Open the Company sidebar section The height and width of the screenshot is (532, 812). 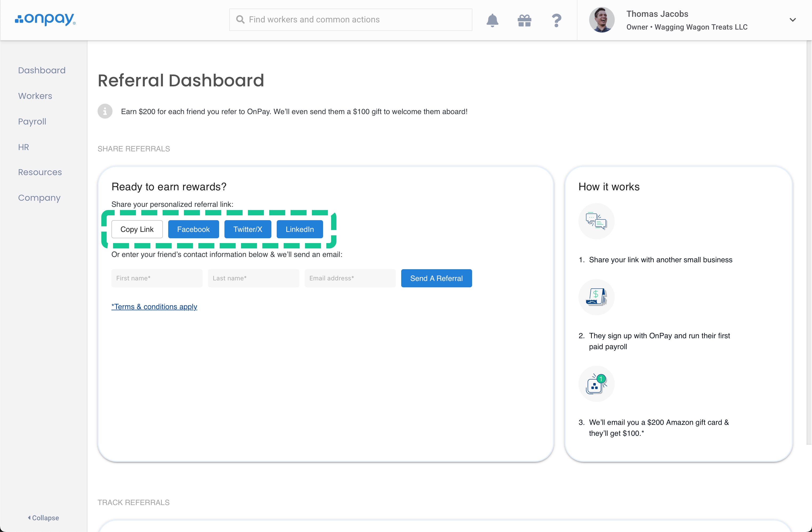(39, 198)
